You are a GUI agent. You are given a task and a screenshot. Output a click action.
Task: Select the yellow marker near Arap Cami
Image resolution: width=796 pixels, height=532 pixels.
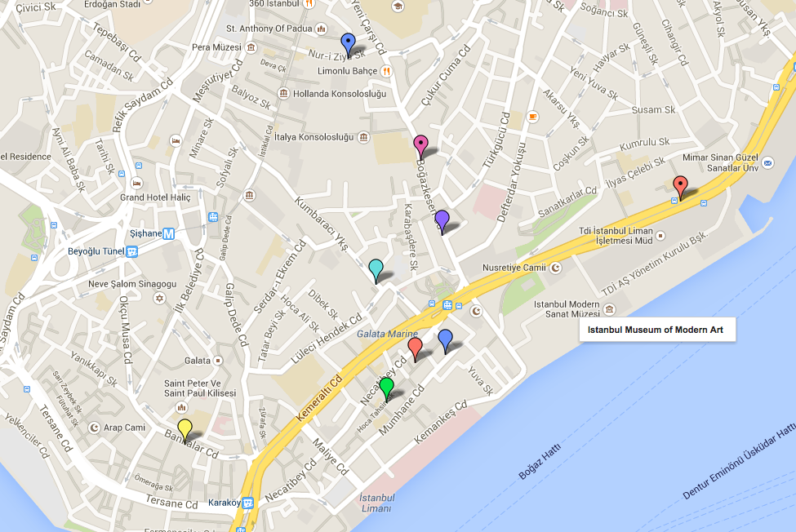[185, 429]
